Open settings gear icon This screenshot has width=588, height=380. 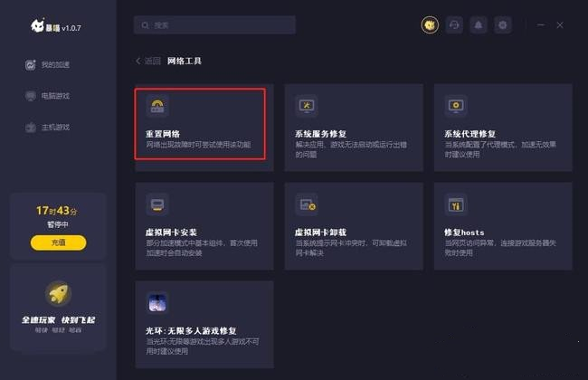pos(502,25)
